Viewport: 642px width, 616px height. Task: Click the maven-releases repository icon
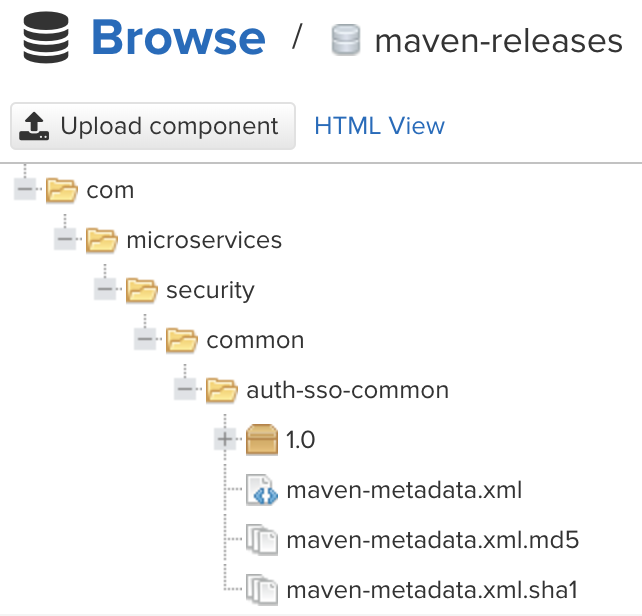[345, 41]
